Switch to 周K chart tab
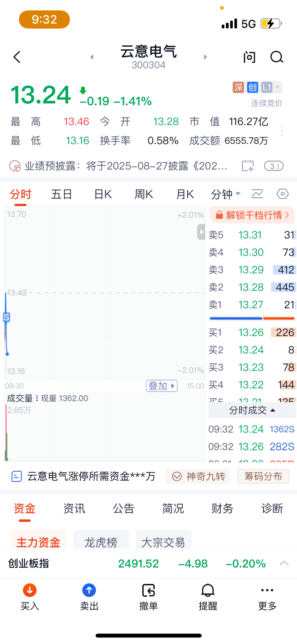Screen dimensions: 297x644 click(x=144, y=194)
